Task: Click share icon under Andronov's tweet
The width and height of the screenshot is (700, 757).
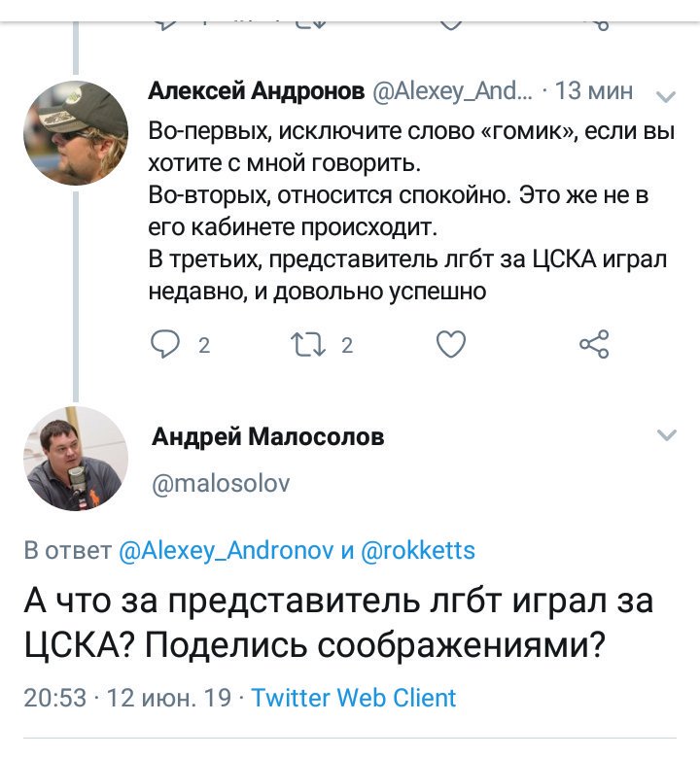Action: [x=593, y=345]
